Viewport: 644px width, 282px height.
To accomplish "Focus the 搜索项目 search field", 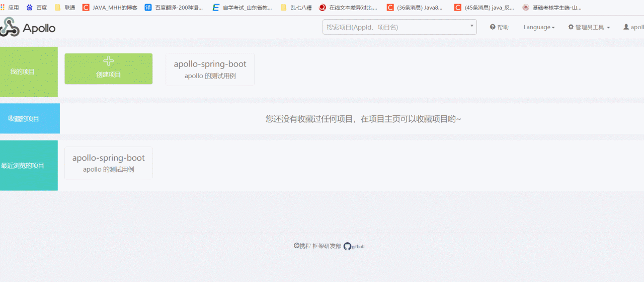I will 399,27.
